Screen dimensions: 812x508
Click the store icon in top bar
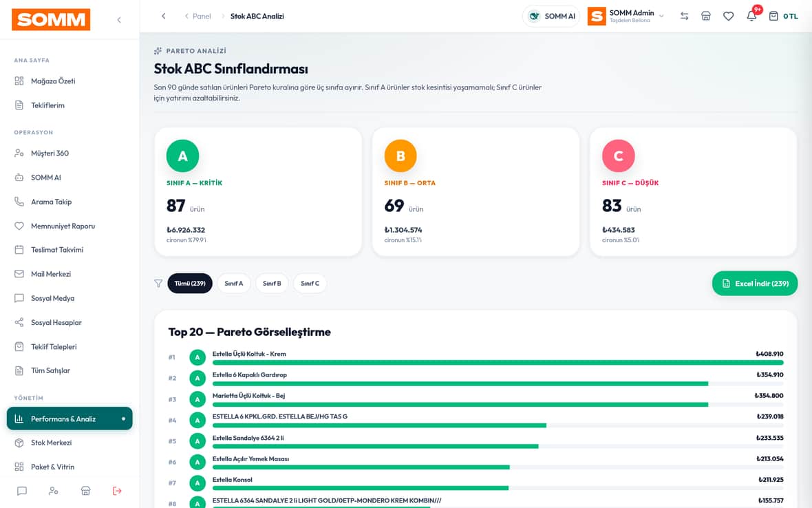tap(706, 16)
